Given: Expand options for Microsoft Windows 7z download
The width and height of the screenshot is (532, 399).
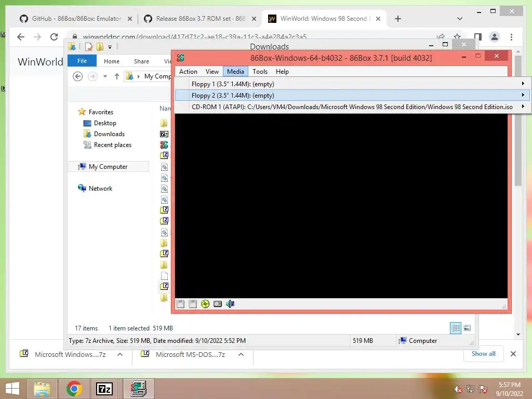Looking at the screenshot, I should click(120, 354).
